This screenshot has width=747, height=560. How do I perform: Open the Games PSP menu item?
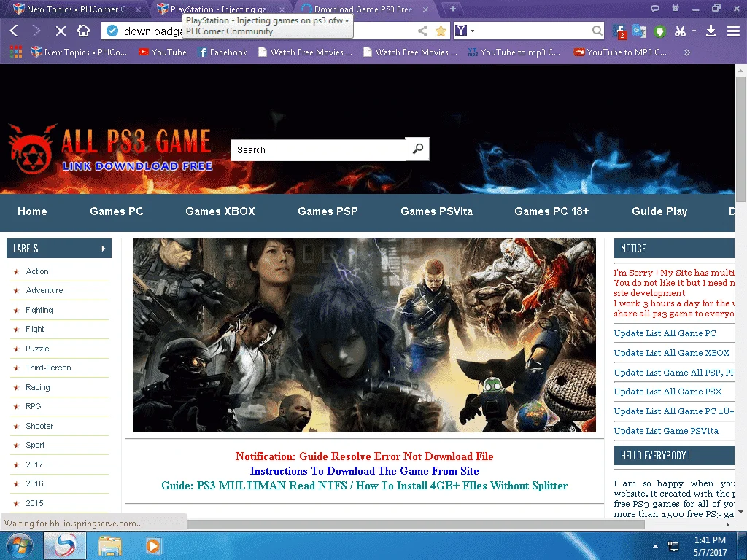tap(328, 211)
